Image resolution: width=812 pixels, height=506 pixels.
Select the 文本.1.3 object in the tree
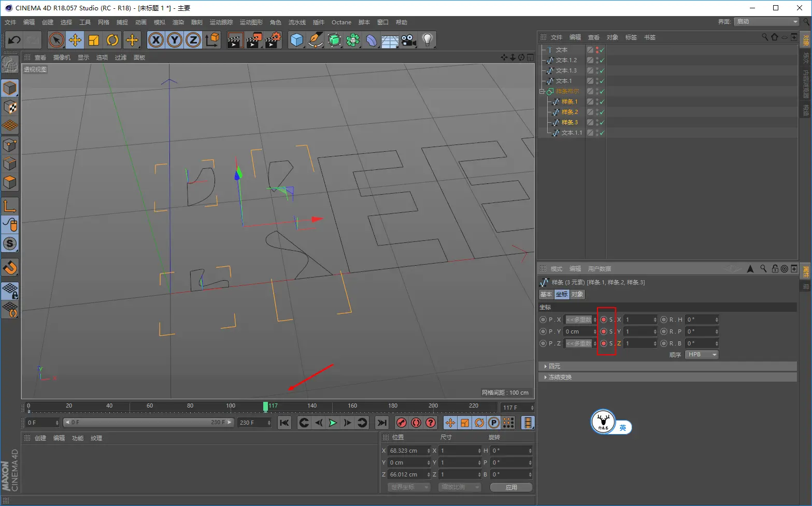566,70
